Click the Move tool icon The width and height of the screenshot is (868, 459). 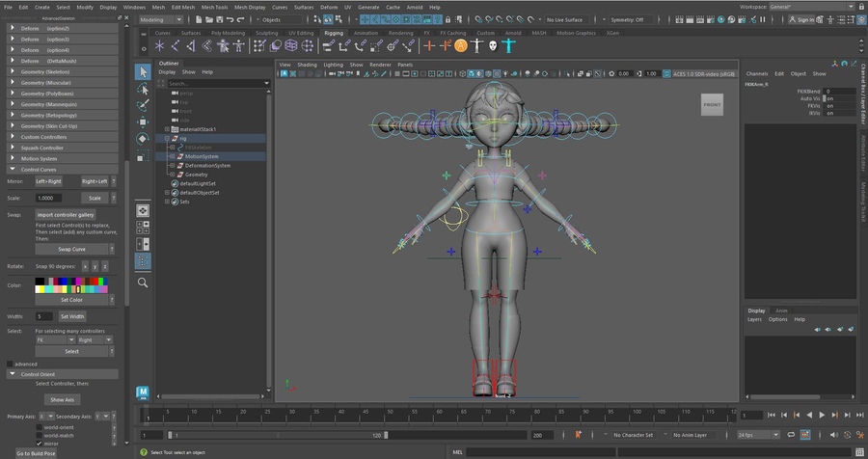(143, 121)
